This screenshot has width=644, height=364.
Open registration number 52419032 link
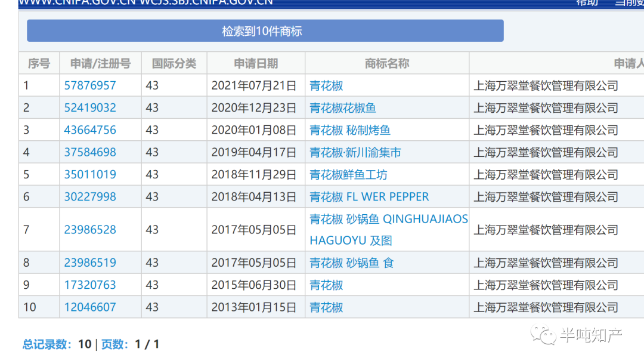point(90,108)
